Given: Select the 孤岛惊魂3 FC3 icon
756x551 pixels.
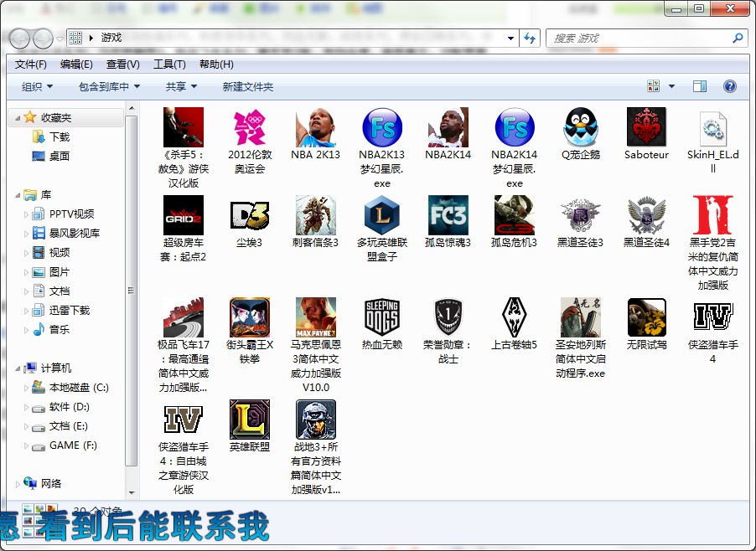Looking at the screenshot, I should pos(448,215).
